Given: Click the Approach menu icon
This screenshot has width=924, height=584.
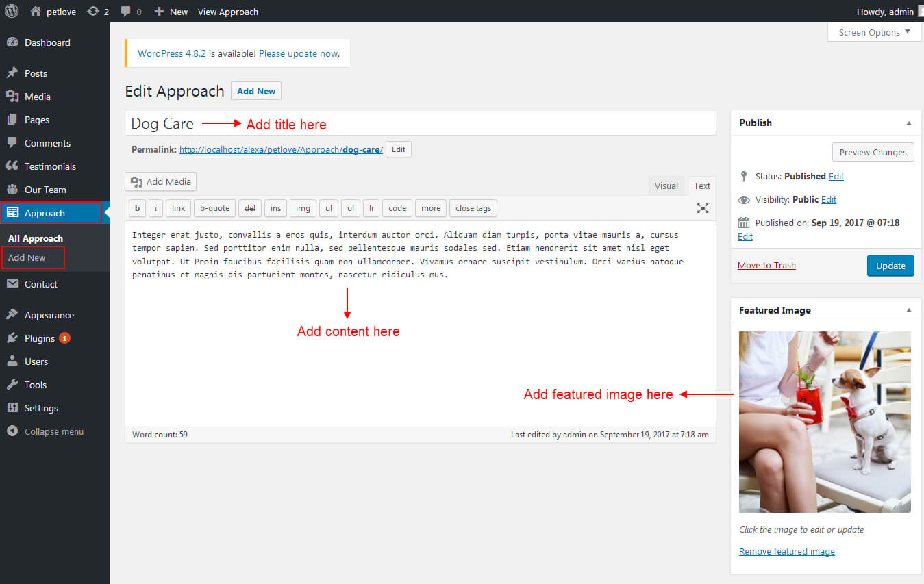Looking at the screenshot, I should (x=12, y=213).
